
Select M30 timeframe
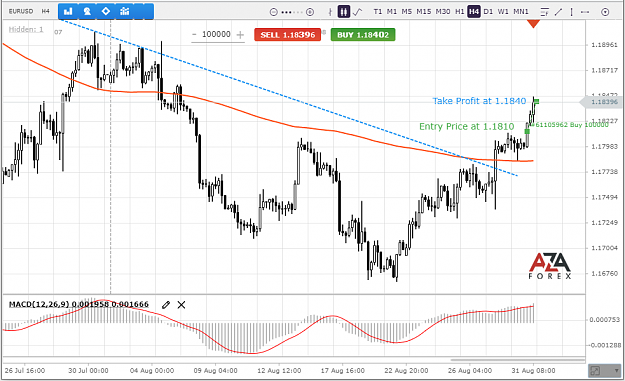coord(443,12)
